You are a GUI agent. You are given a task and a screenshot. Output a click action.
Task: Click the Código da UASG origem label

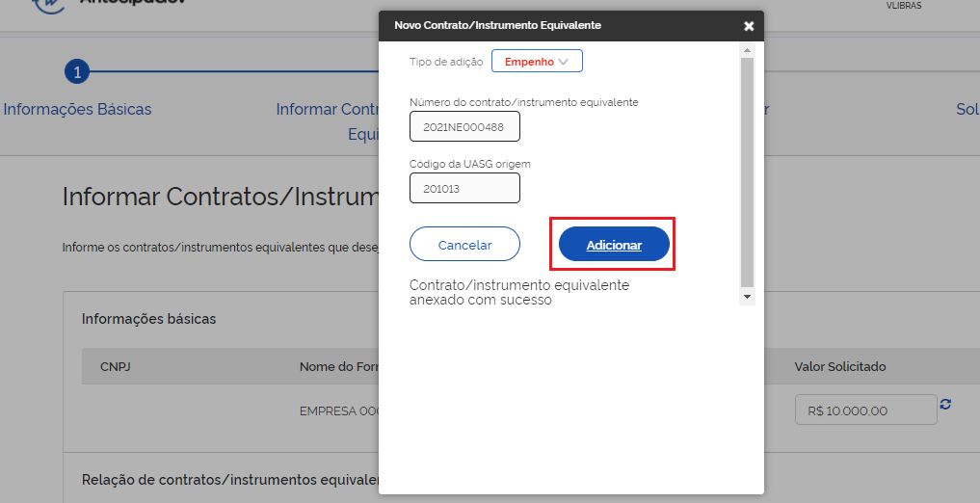[x=470, y=164]
